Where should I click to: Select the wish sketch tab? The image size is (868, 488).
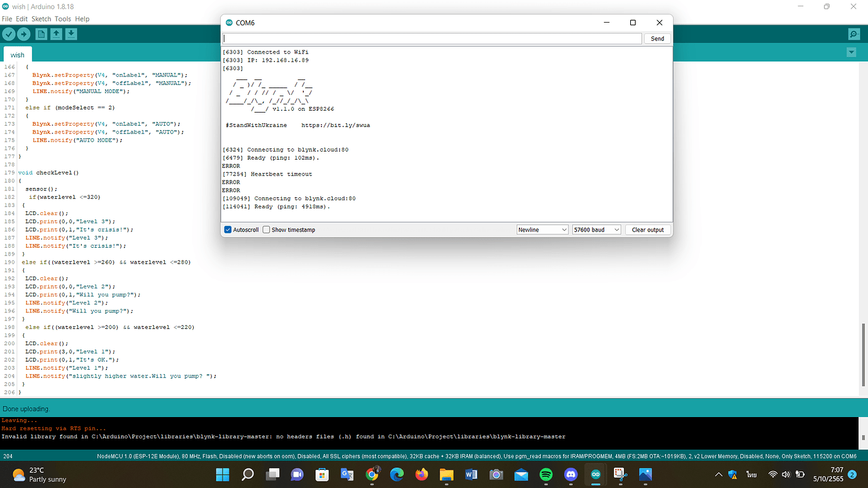(x=18, y=55)
